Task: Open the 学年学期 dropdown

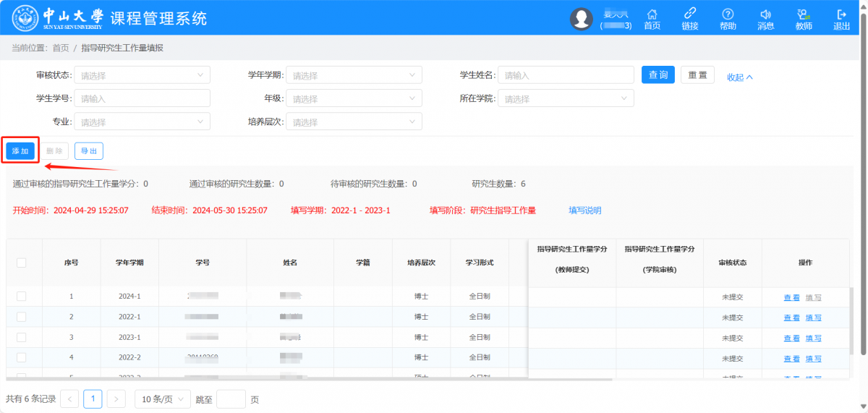Action: tap(354, 75)
